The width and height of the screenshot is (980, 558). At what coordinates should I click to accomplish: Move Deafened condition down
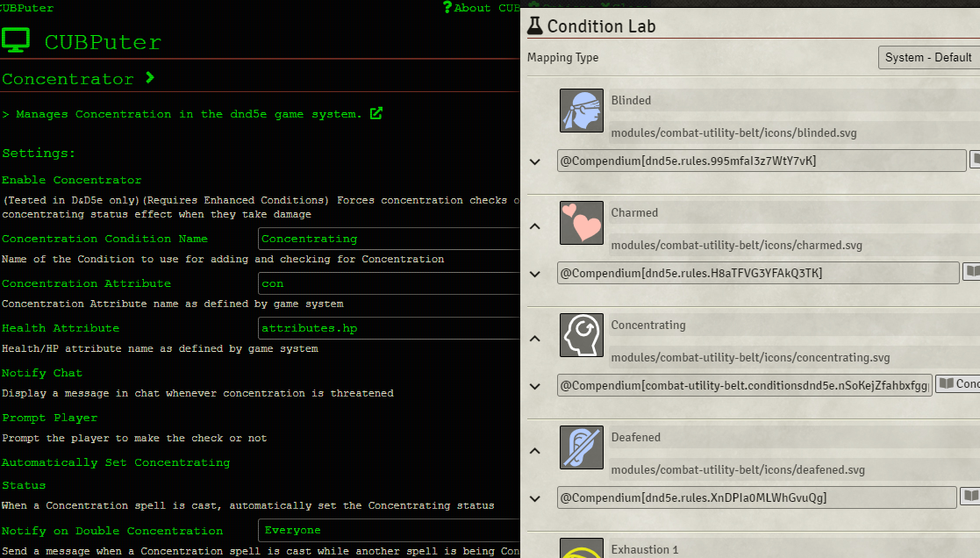(x=535, y=499)
